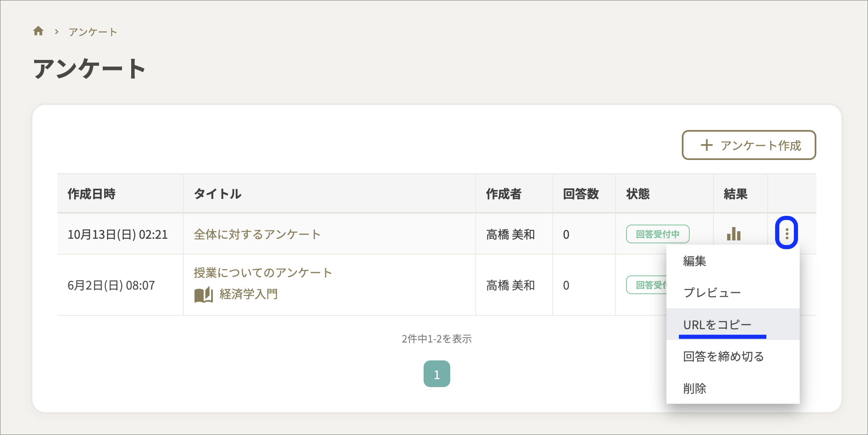Go to home via breadcrumb house icon

click(38, 31)
